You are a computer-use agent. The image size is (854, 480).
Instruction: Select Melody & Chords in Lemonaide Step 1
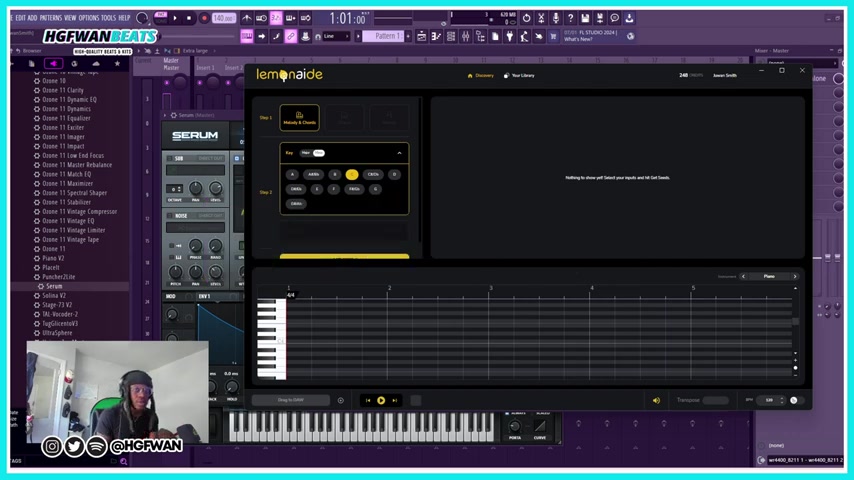point(300,118)
